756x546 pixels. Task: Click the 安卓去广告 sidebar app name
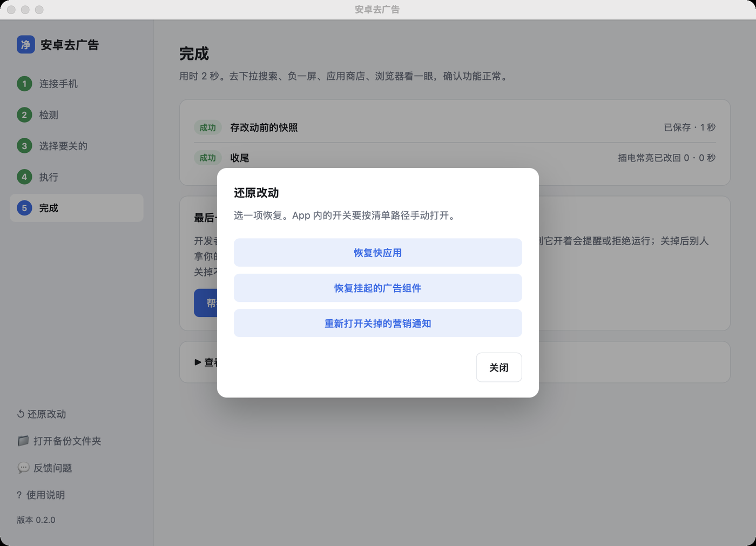click(70, 45)
